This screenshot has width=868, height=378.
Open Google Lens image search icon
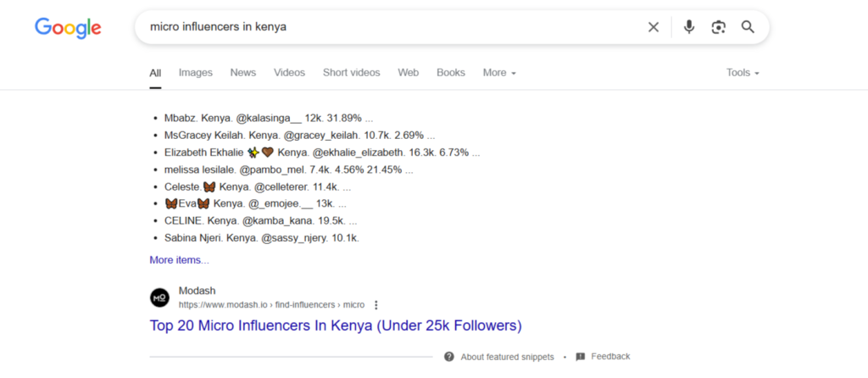719,27
